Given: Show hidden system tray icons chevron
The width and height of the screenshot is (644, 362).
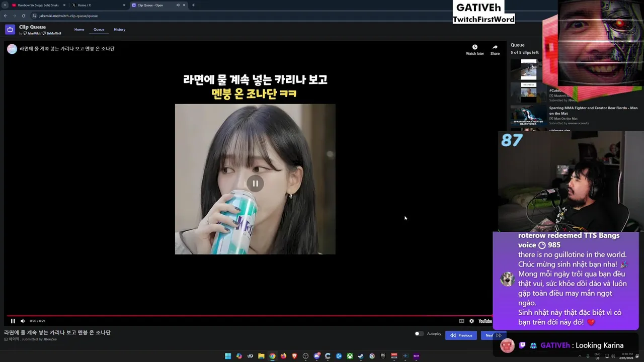Looking at the screenshot, I should coord(579,356).
